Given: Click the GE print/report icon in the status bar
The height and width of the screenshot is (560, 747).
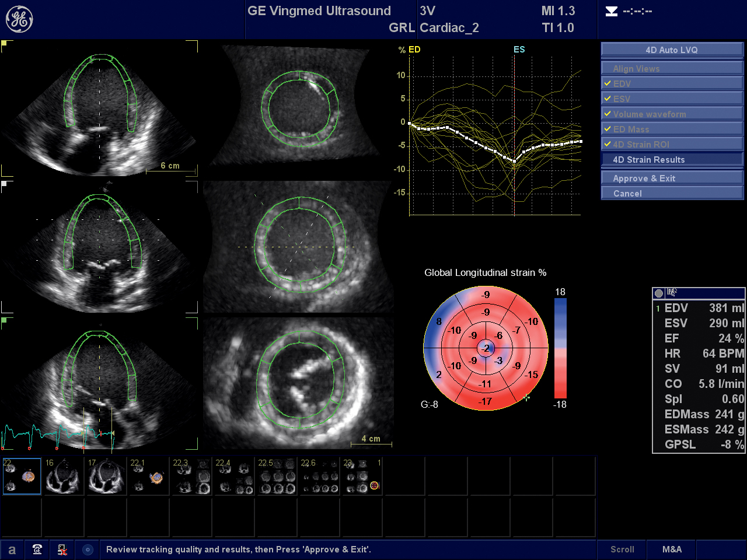Looking at the screenshot, I should pyautogui.click(x=37, y=549).
